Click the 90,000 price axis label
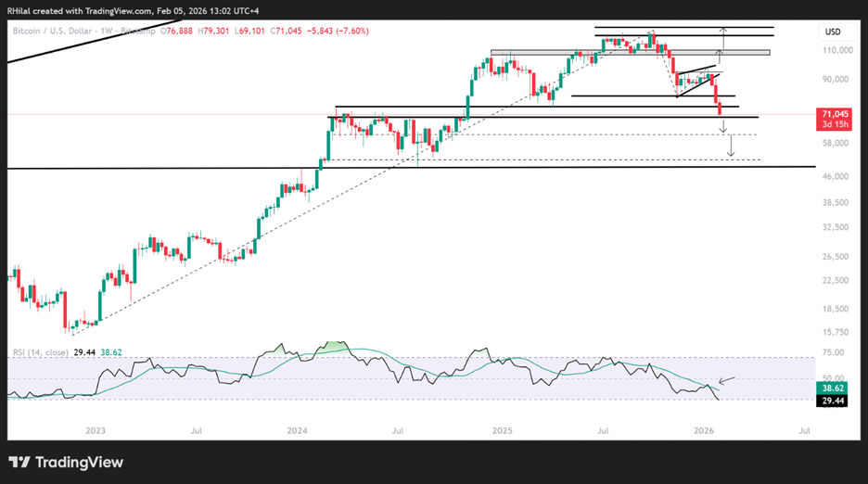The width and height of the screenshot is (868, 484). click(x=836, y=79)
